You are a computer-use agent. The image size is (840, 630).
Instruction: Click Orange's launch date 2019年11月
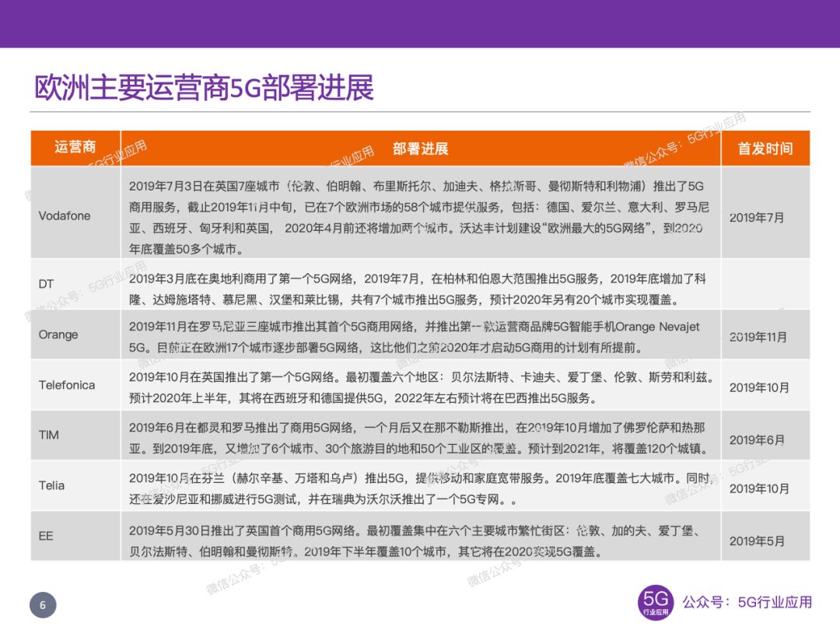[x=758, y=338]
